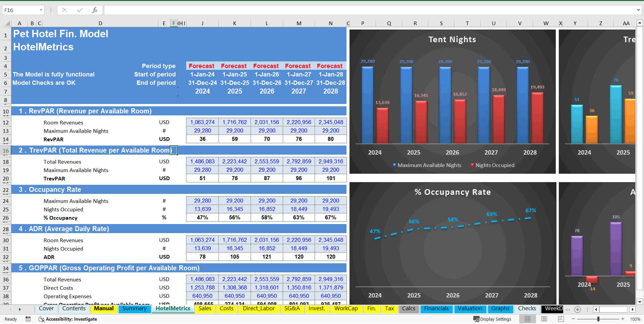Click the horizontal scrollbar right arrow
The image size is (644, 324).
[633, 309]
